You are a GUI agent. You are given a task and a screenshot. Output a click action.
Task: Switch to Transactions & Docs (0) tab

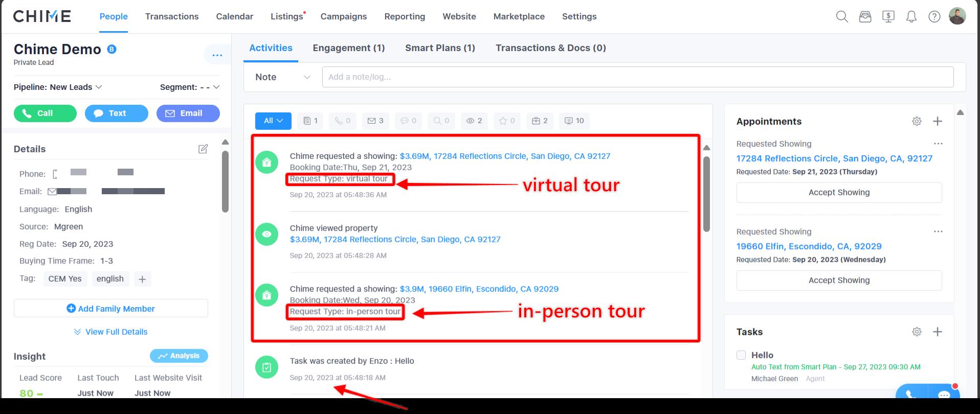(551, 48)
